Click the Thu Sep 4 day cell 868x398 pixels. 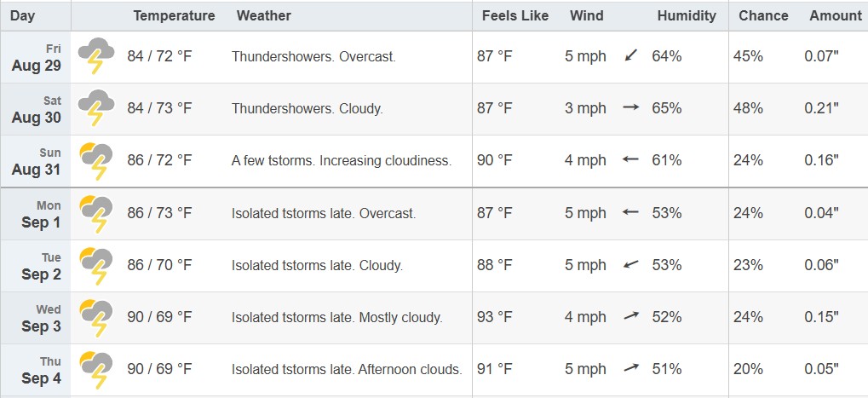click(36, 371)
